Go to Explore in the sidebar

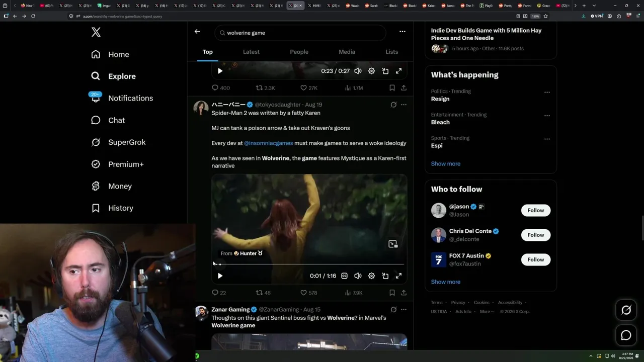113,76
